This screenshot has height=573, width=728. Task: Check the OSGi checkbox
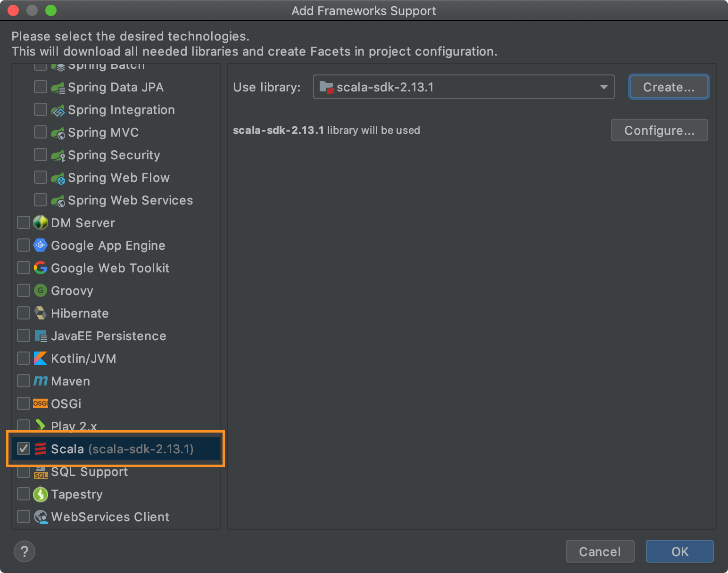tap(24, 403)
